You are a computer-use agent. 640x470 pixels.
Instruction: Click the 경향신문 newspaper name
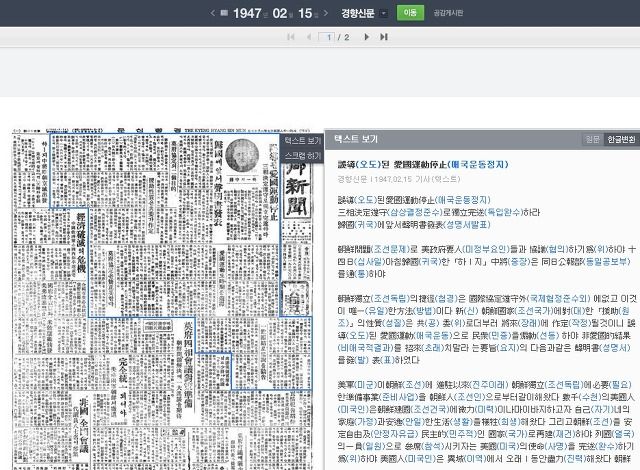coord(358,13)
